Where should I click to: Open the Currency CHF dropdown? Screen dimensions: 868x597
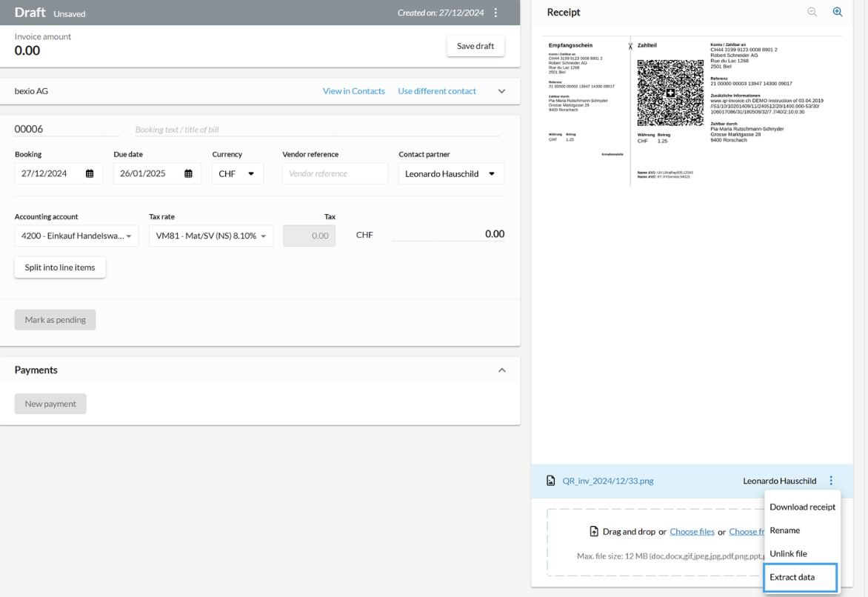tap(238, 174)
